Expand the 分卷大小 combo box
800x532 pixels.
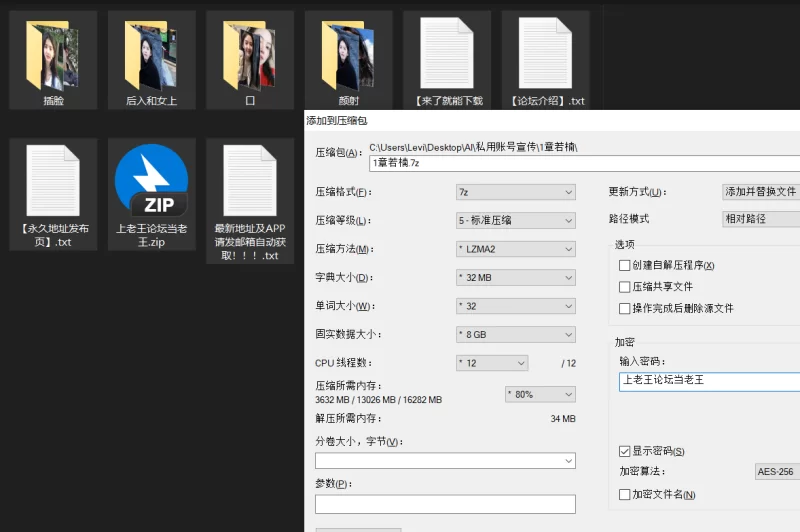(x=445, y=461)
